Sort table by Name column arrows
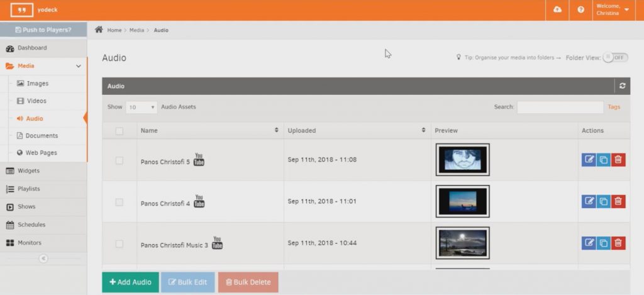The height and width of the screenshot is (295, 644). tap(277, 130)
